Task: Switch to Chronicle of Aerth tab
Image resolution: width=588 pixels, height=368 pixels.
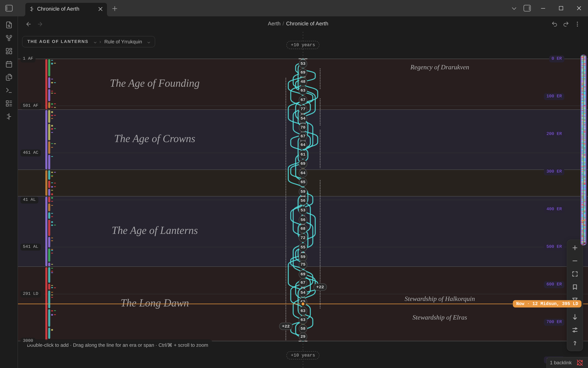Action: (66, 9)
